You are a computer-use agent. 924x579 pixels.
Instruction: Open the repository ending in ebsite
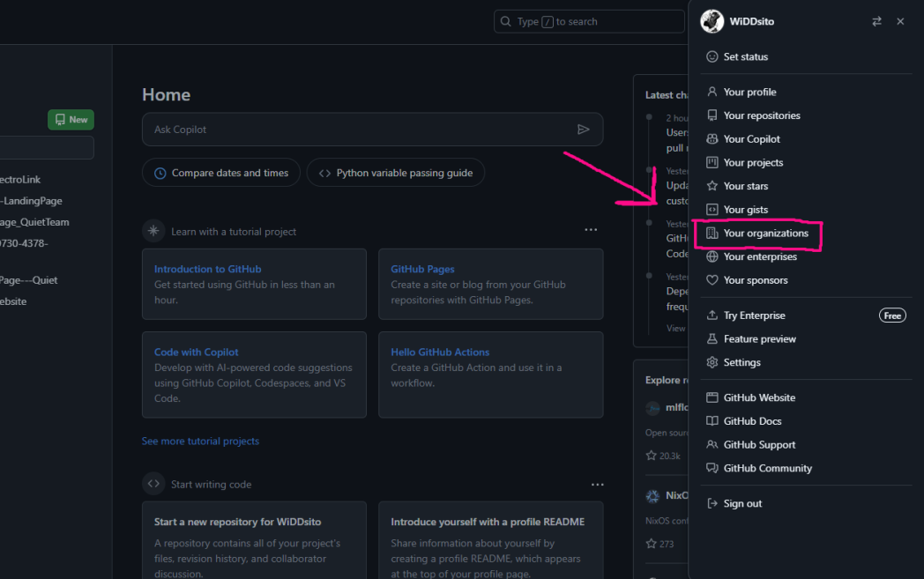13,301
